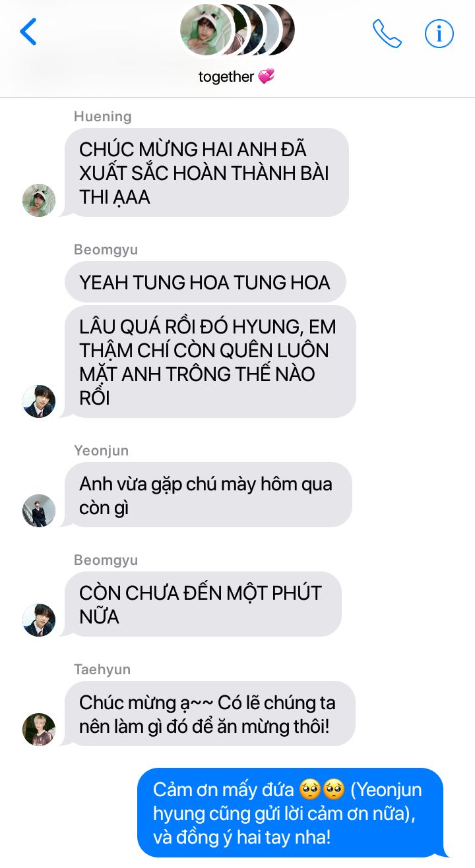This screenshot has width=475, height=868.
Task: Tap Yeonjun's avatar
Action: 39,511
